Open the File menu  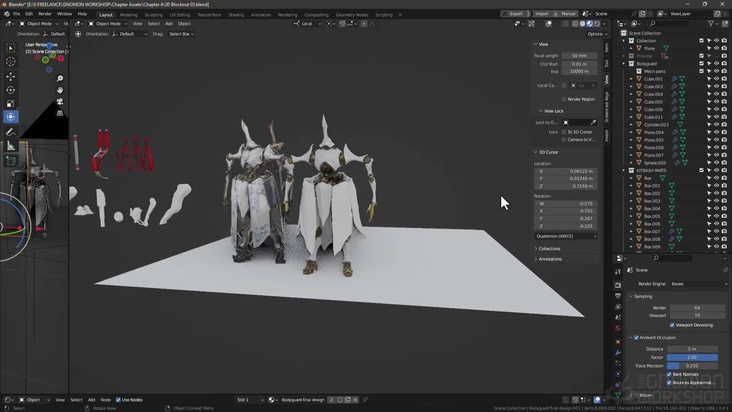click(16, 14)
